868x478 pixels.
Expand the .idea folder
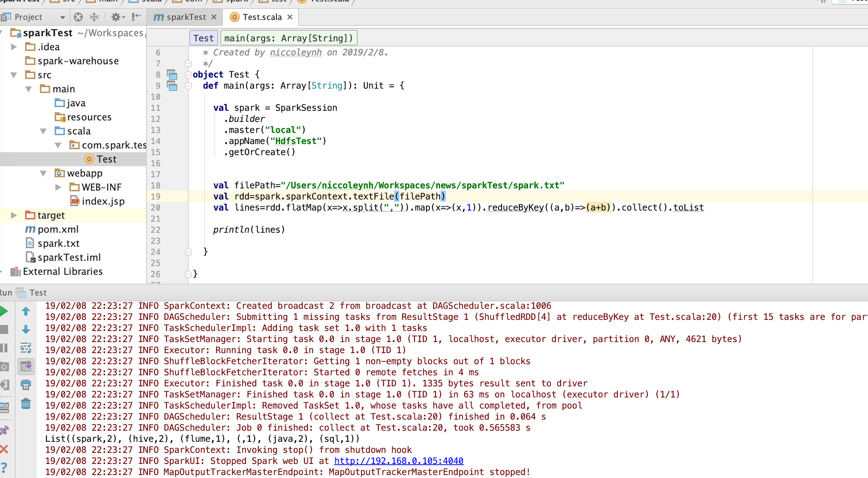[x=14, y=47]
